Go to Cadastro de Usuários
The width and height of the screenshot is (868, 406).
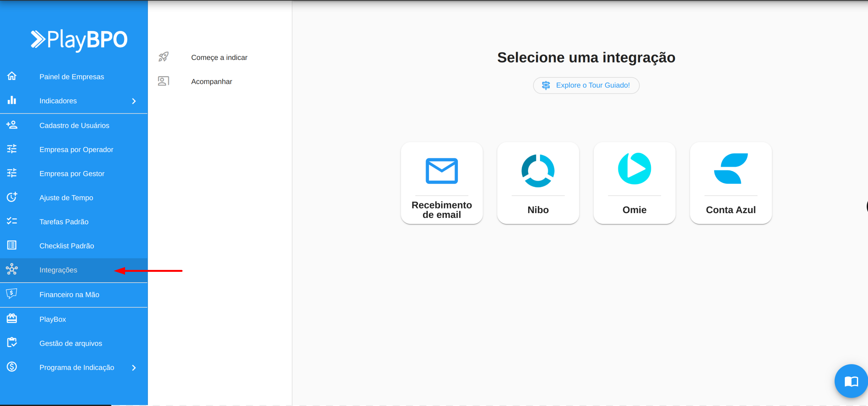click(74, 126)
